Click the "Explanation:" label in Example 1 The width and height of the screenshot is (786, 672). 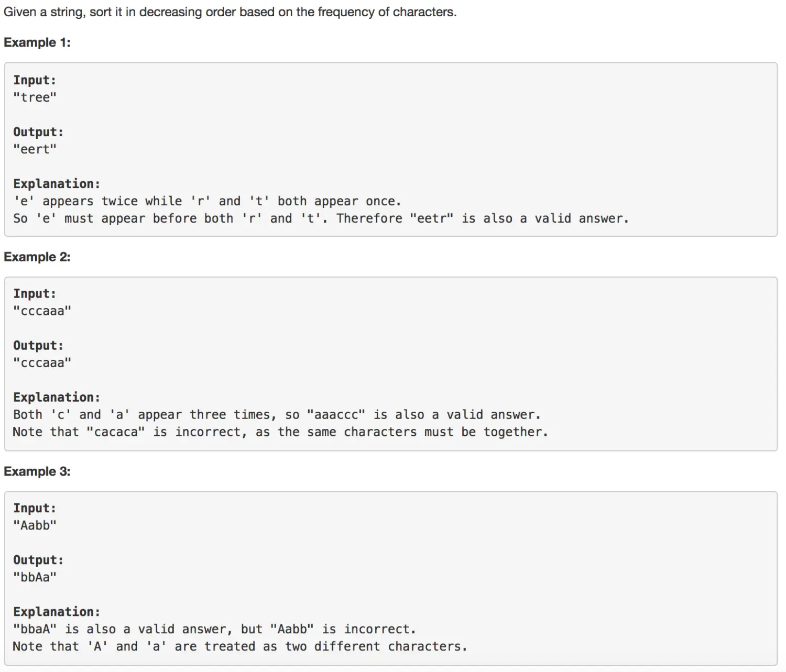point(57,184)
